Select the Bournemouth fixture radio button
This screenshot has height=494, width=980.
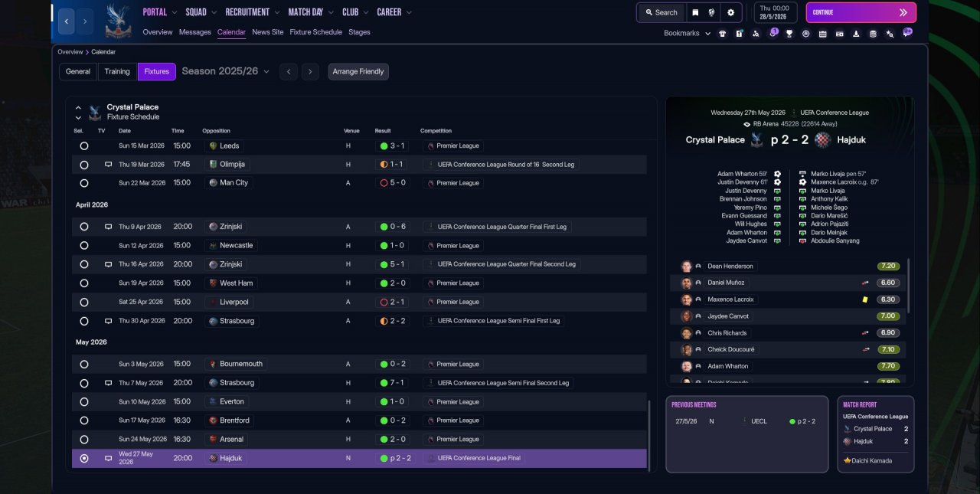(84, 364)
